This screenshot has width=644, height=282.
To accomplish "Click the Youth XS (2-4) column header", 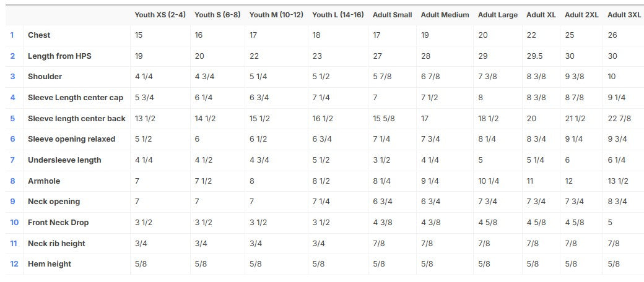I will (x=160, y=15).
